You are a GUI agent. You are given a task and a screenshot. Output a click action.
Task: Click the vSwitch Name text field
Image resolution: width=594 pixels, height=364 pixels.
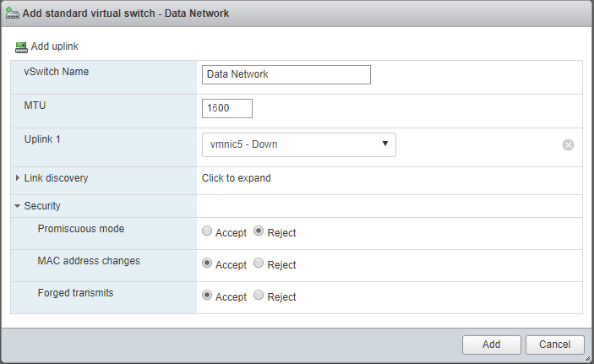coord(286,74)
